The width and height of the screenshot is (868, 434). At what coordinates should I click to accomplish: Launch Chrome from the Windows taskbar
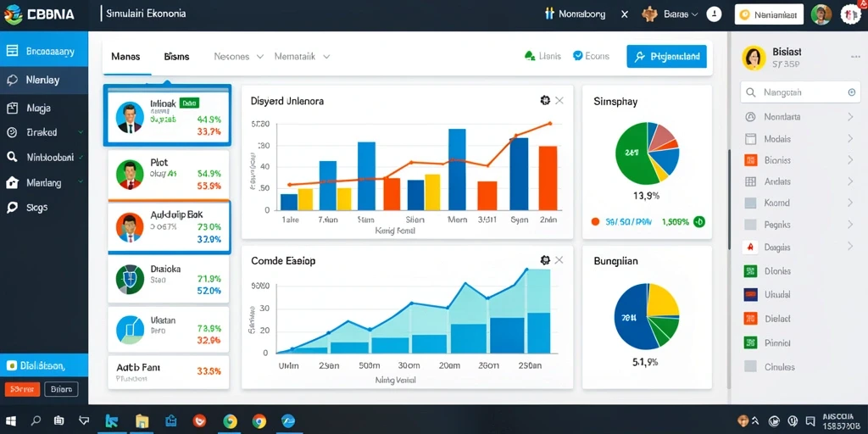[259, 421]
